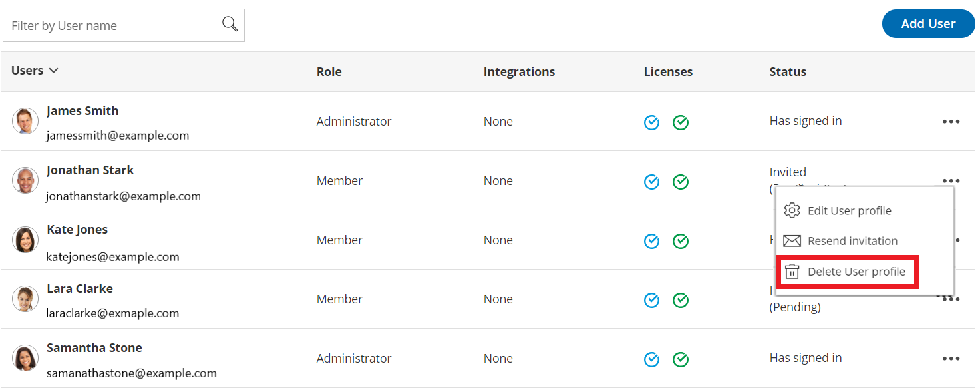The image size is (980, 388).
Task: Toggle Users column sort chevron
Action: (x=54, y=71)
